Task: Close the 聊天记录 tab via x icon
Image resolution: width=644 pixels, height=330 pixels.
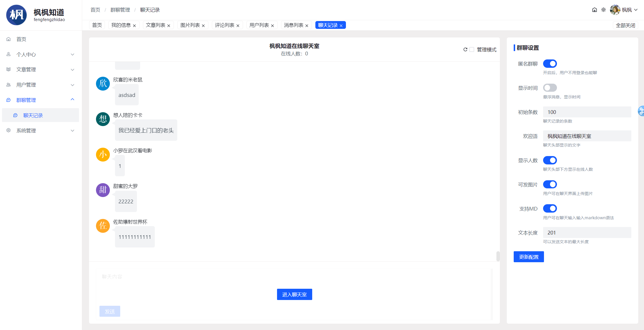Action: [341, 26]
